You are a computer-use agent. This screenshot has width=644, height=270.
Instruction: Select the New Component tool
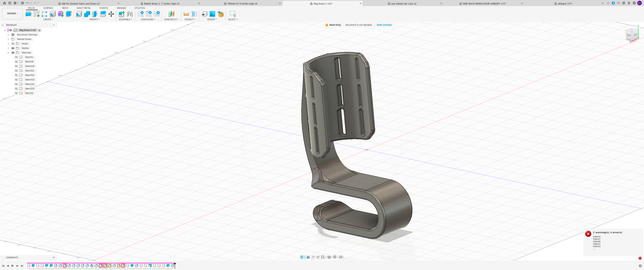(122, 14)
